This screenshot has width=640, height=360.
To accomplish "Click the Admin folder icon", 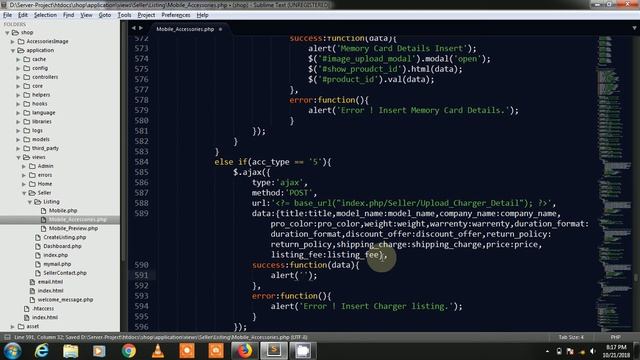I will [x=32, y=166].
